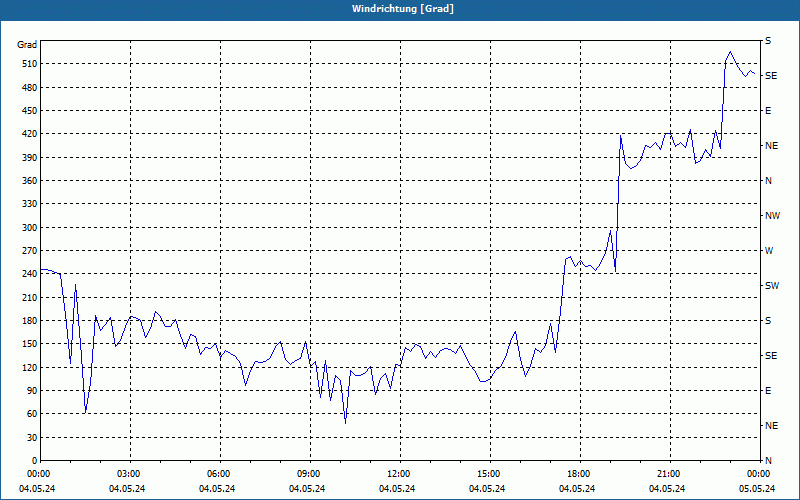Click the E compass label level with 90
Viewport: 800px width, 500px height.
[x=768, y=391]
